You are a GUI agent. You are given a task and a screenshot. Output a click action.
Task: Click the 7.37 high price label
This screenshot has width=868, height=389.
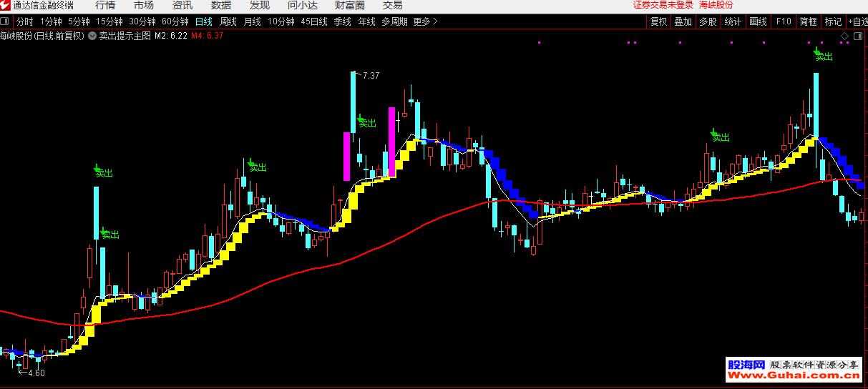click(371, 75)
